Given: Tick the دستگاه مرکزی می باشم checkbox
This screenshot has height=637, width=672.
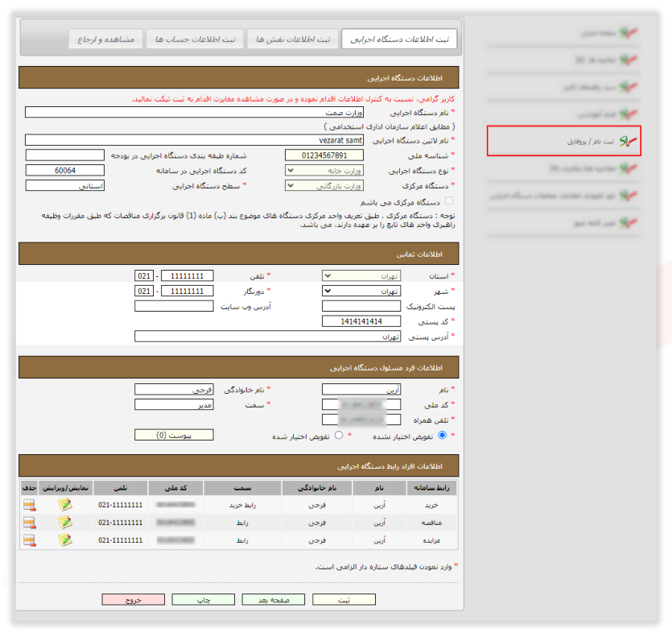Looking at the screenshot, I should click(x=449, y=201).
